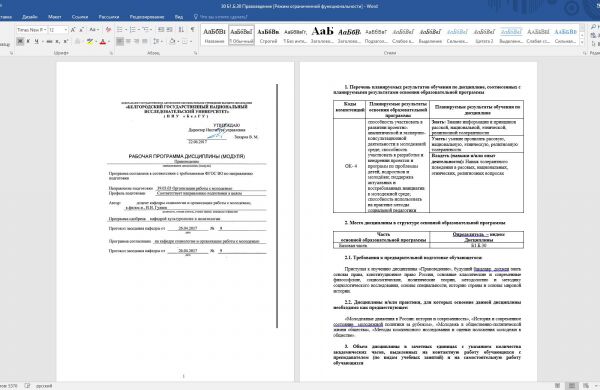Viewport: 600px width, 390px height.
Task: Apply the Цитата 2 style
Action: click(x=484, y=35)
